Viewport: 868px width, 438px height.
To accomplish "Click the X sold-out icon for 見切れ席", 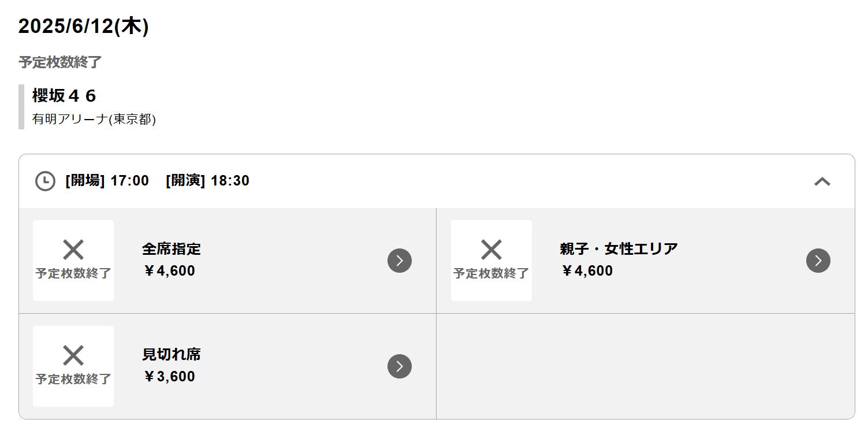I will pos(73,356).
